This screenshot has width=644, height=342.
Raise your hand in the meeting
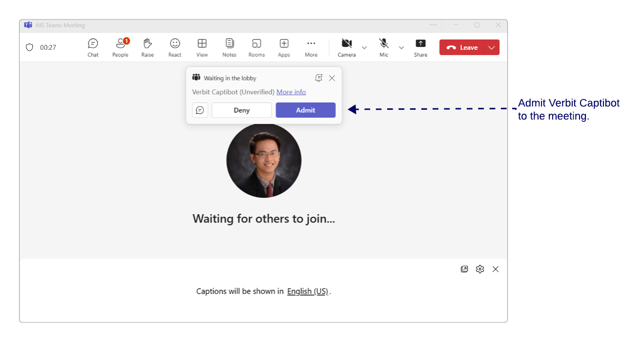(147, 47)
